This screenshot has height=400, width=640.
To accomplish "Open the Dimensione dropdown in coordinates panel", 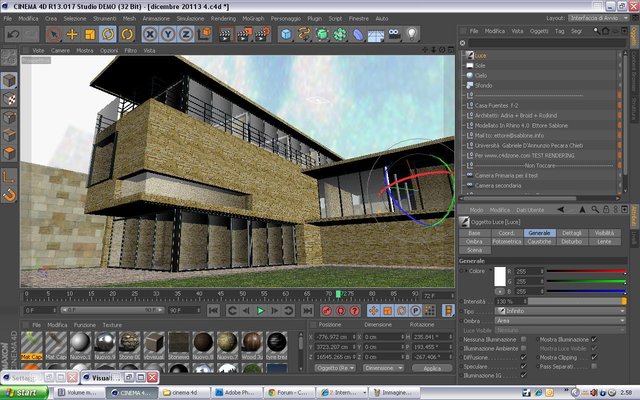I will tap(383, 368).
